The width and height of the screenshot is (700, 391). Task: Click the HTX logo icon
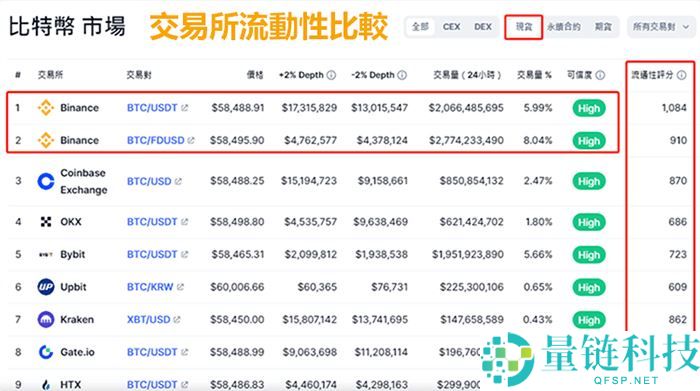click(46, 385)
